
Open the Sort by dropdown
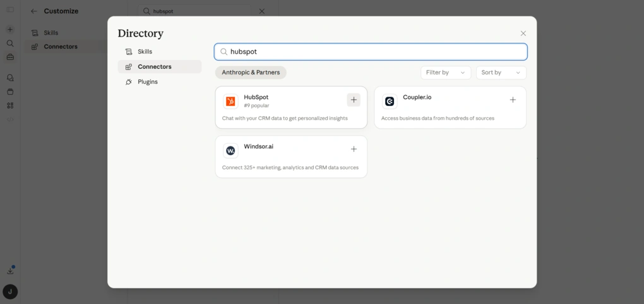coord(501,73)
